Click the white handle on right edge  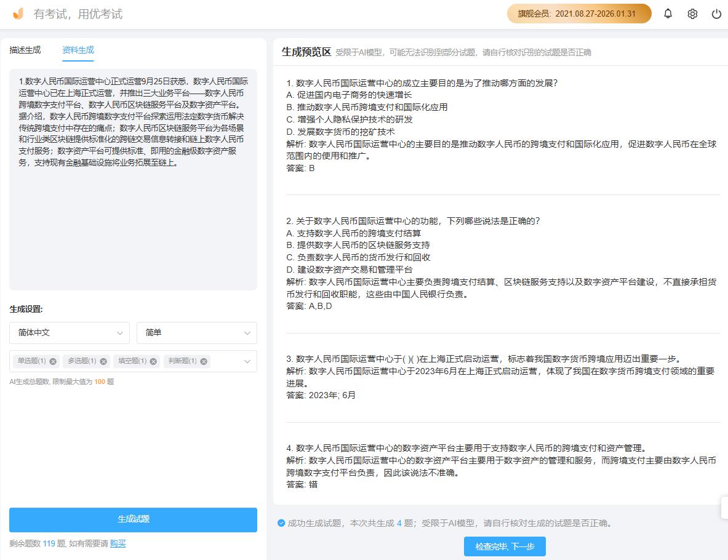(725, 508)
